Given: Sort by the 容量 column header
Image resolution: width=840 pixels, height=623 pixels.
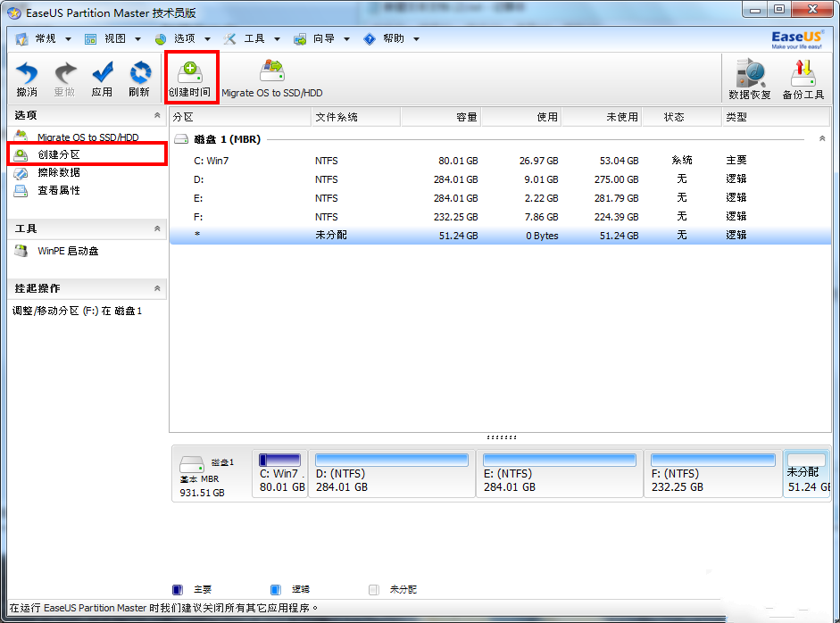Looking at the screenshot, I should click(441, 117).
